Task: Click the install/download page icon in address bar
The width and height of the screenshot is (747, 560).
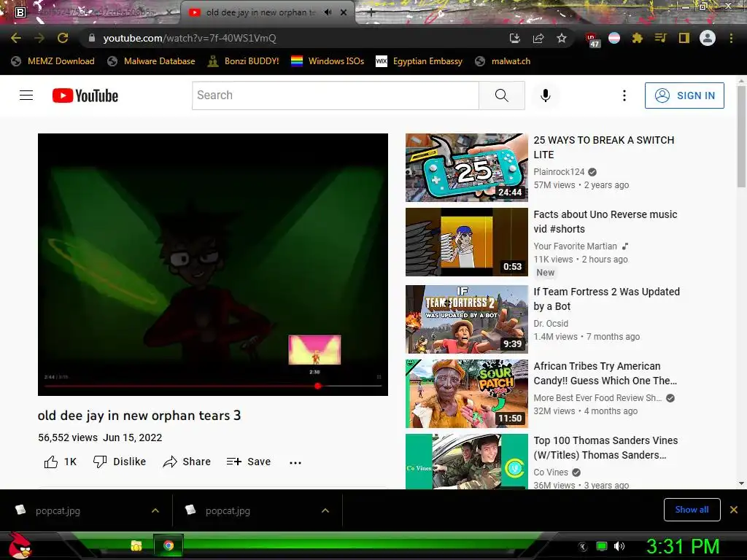Action: tap(514, 38)
